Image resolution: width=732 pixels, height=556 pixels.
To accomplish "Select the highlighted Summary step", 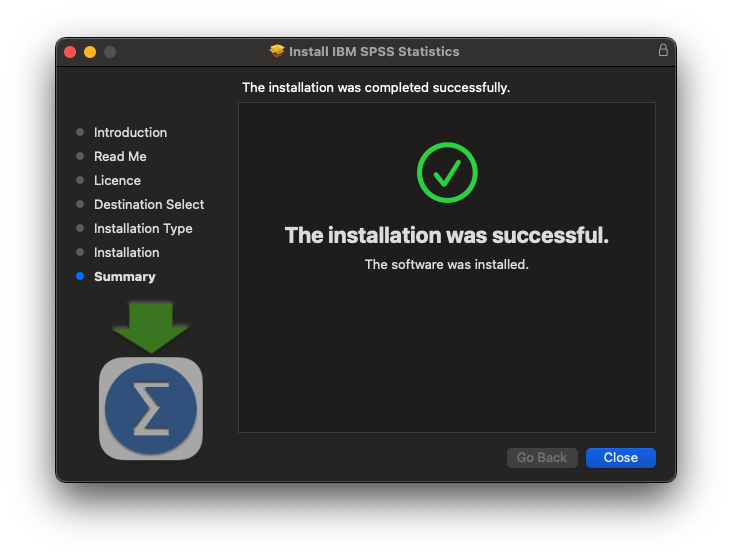I will pyautogui.click(x=125, y=276).
